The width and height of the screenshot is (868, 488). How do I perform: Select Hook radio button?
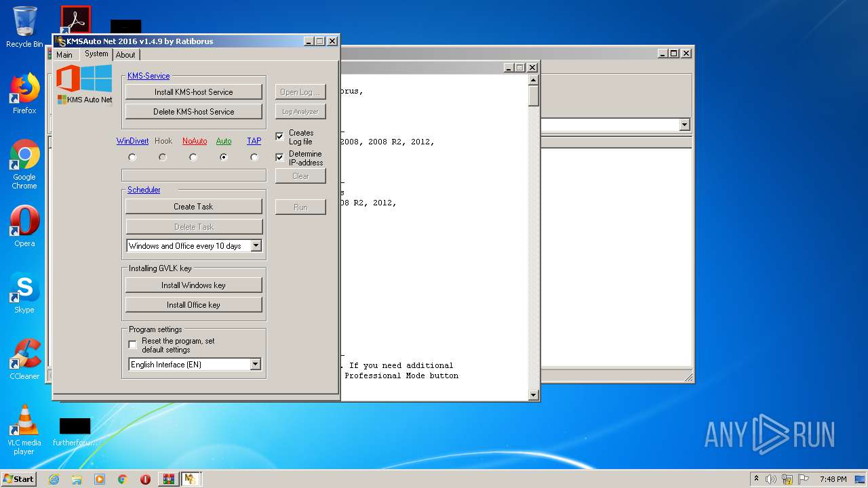pyautogui.click(x=163, y=157)
